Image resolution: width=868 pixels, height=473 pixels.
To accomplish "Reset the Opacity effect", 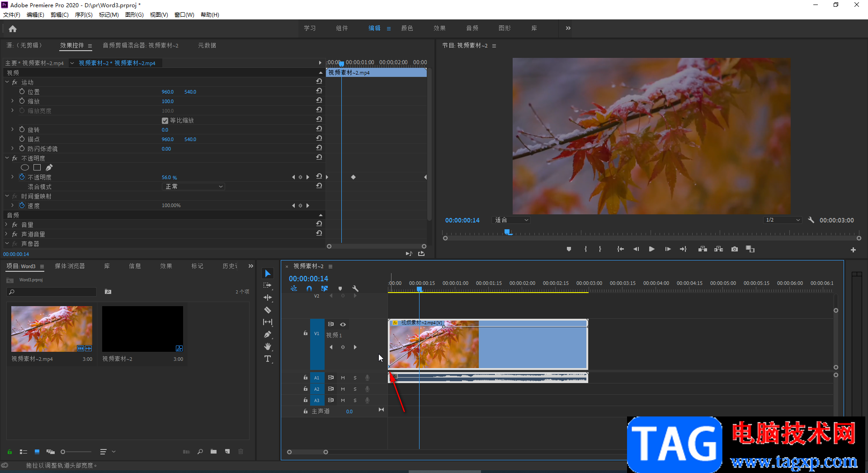I will [319, 157].
